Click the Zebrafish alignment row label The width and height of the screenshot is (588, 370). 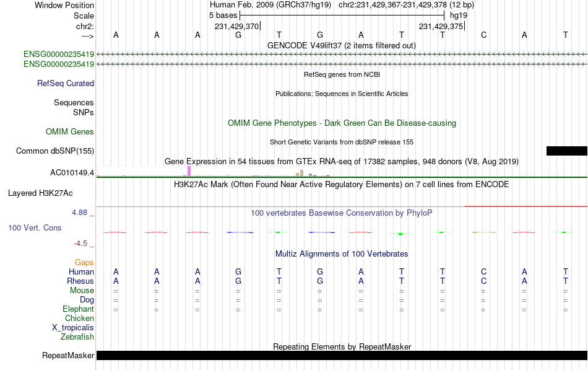click(x=77, y=337)
